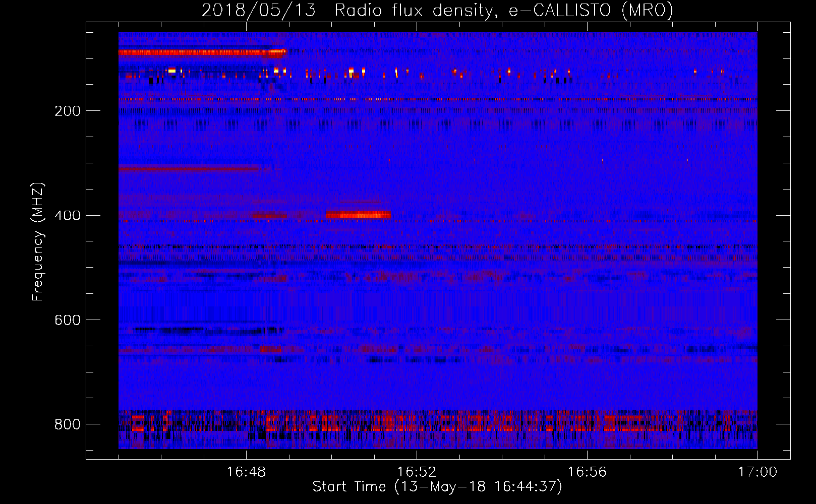
Task: Click the dark red band near 310 MHz
Action: click(189, 169)
